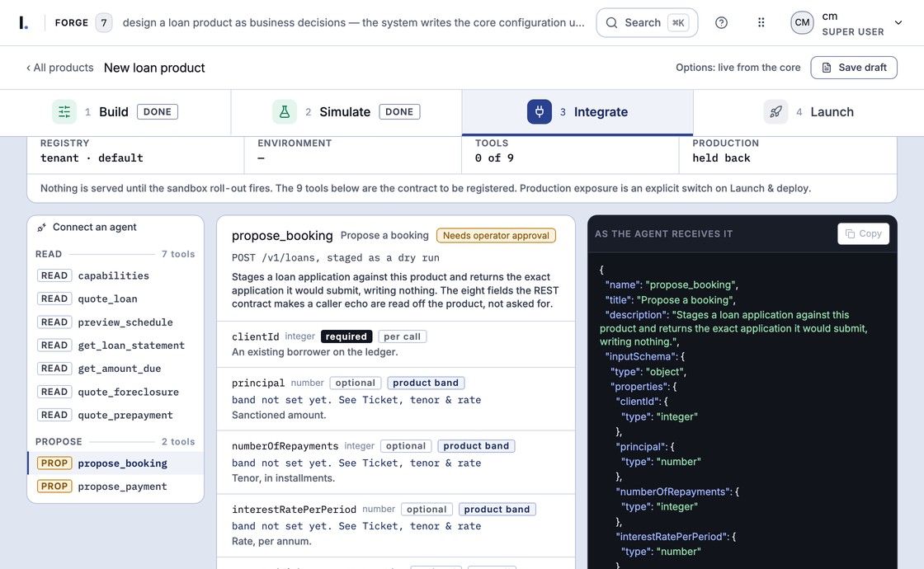Click product band badge on principal

coord(426,383)
